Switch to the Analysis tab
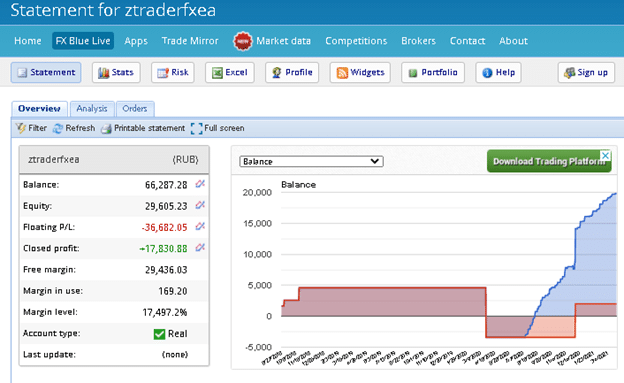 92,109
